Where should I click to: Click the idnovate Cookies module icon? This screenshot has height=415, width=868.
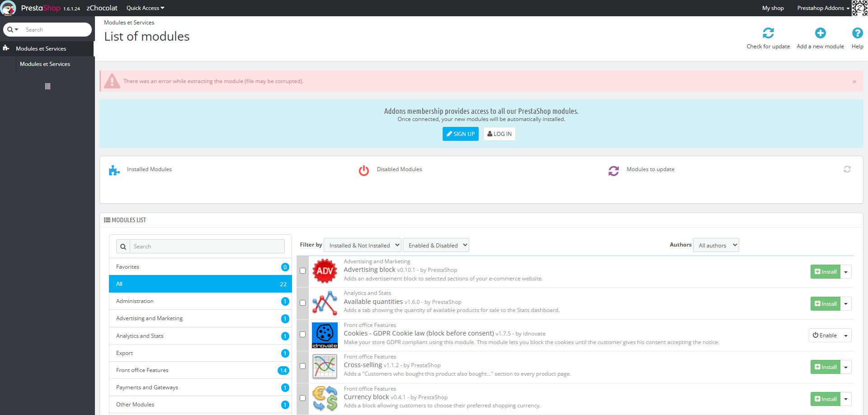click(x=325, y=335)
